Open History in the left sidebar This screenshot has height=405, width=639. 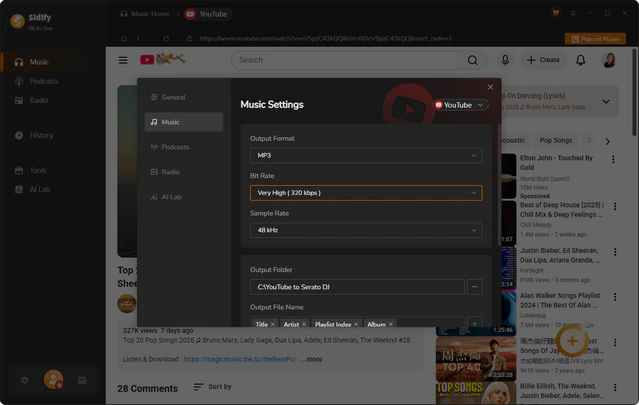pyautogui.click(x=41, y=135)
